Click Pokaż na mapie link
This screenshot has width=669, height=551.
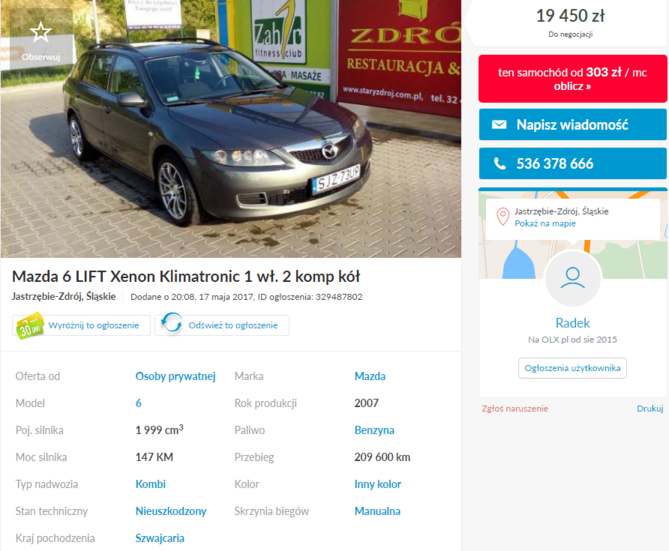point(545,224)
